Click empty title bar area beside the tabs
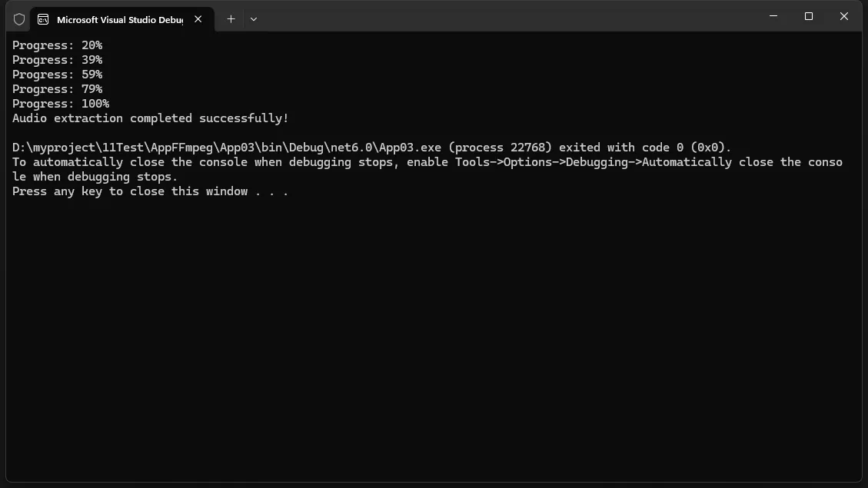This screenshot has height=488, width=868. coord(500,17)
